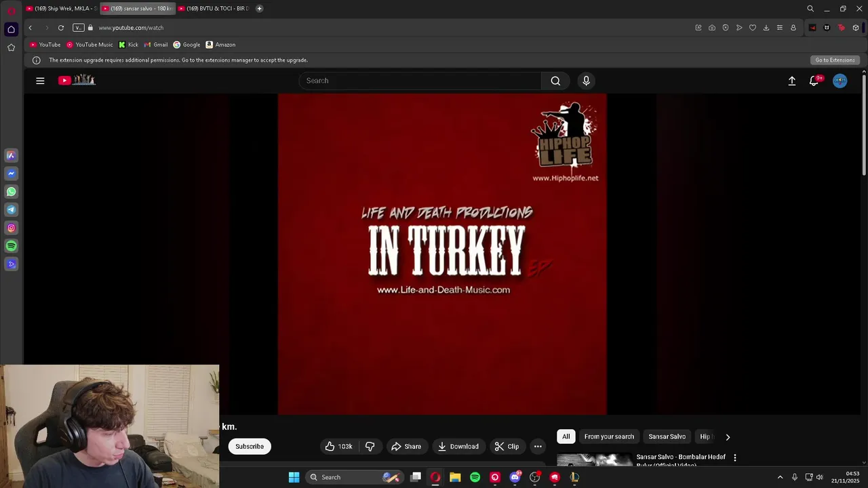Click the YouTube search magnifier button
868x488 pixels.
[x=555, y=81]
